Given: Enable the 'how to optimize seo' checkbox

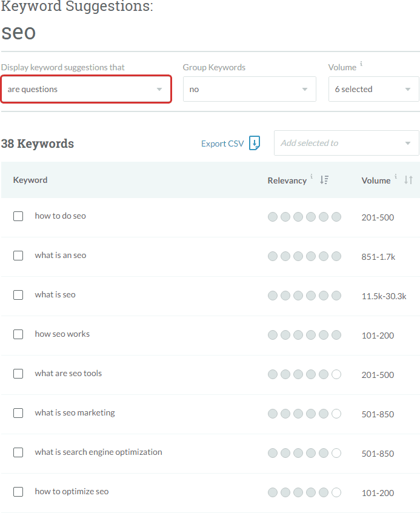Looking at the screenshot, I should [18, 492].
